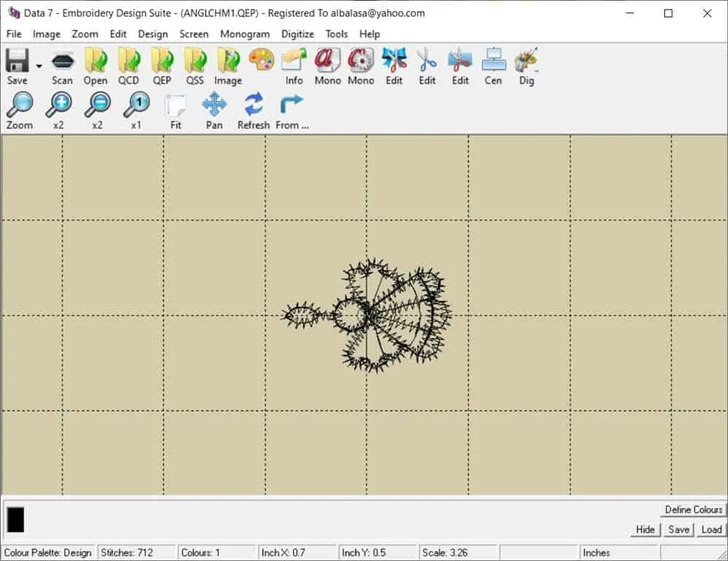Click the Info toolbar icon
This screenshot has height=561, width=728.
294,61
